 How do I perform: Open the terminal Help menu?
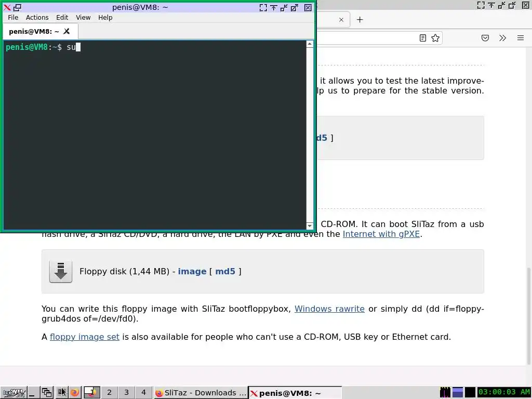point(105,17)
